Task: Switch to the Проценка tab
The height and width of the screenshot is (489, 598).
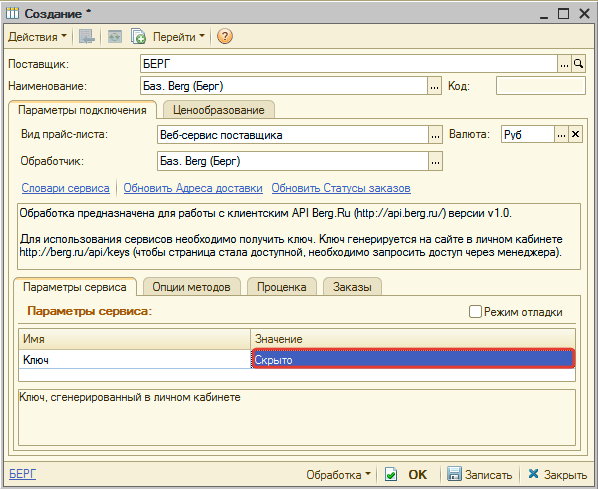Action: click(x=281, y=287)
